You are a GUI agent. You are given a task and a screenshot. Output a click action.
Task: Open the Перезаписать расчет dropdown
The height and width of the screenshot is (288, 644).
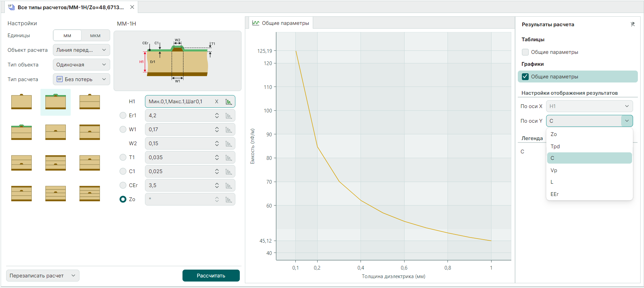tap(43, 276)
